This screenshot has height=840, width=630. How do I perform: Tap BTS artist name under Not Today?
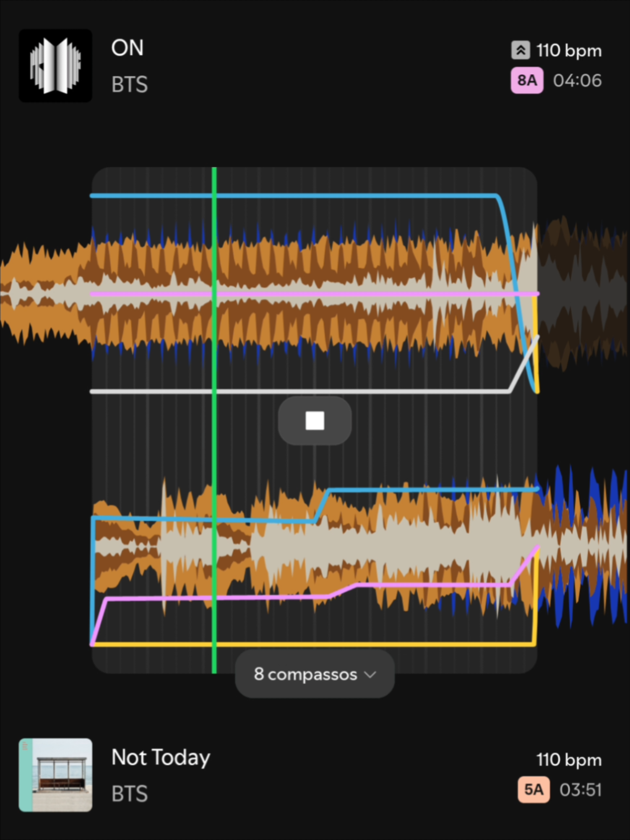(x=129, y=794)
